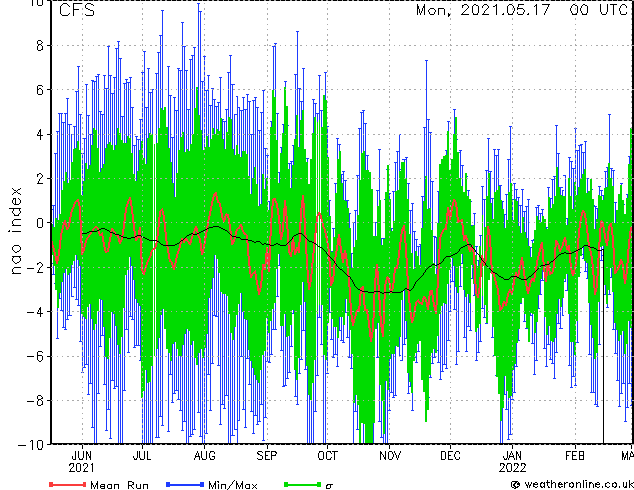
Task: Click the y-axis value -6
Action: pos(35,356)
